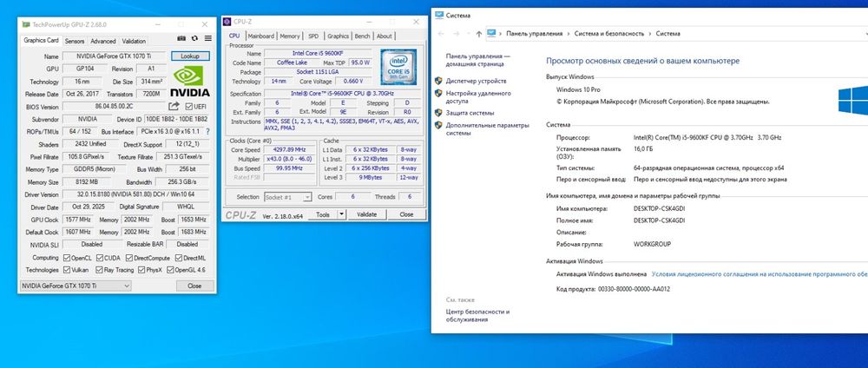The width and height of the screenshot is (868, 368).
Task: Switch to the Validation tab in GPU-Z
Action: [134, 41]
